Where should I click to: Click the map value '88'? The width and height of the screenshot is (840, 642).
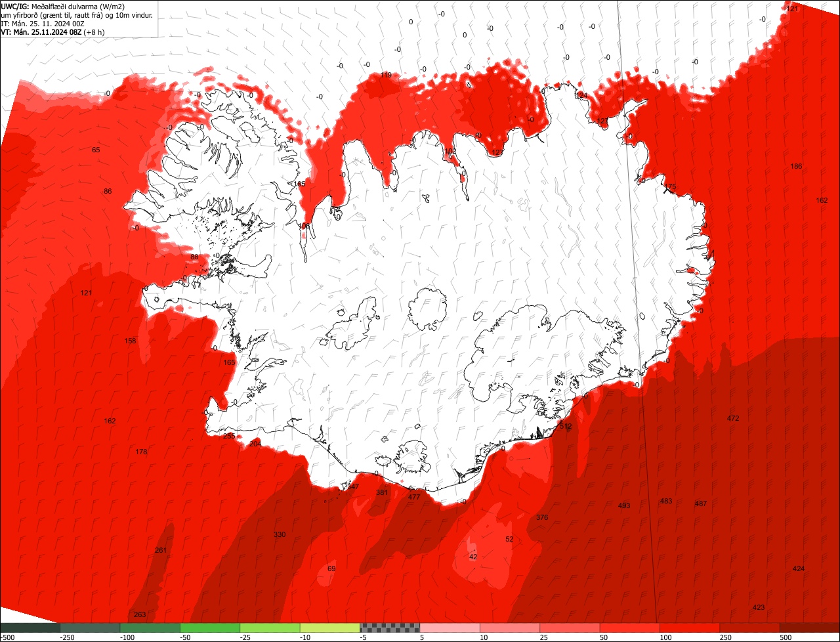tap(194, 257)
